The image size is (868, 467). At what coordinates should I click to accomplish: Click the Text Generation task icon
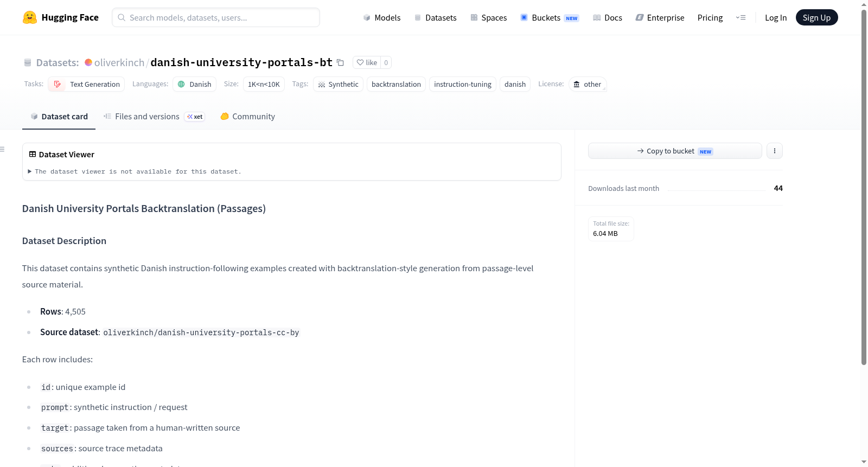pos(57,84)
